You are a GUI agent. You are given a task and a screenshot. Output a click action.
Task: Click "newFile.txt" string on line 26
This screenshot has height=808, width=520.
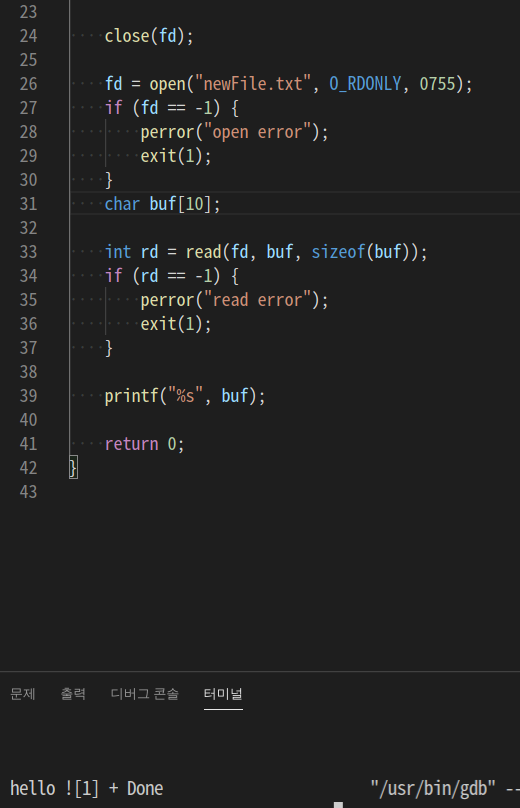(x=253, y=84)
